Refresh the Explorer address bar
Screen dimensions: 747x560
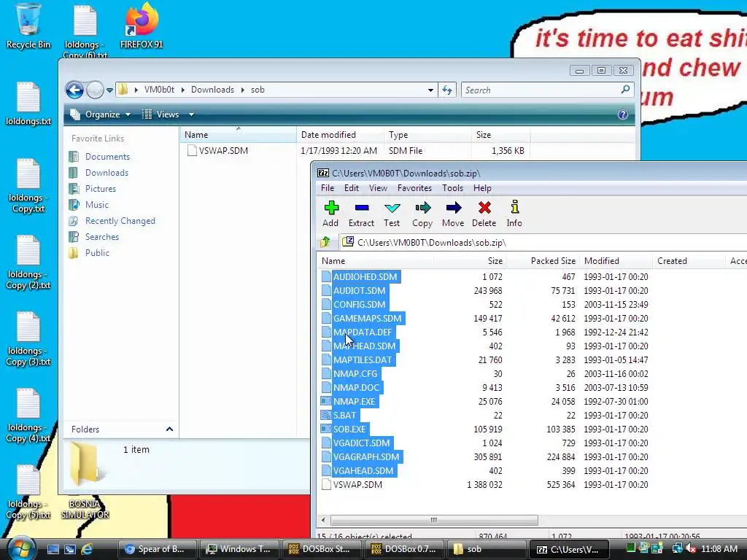pos(447,90)
